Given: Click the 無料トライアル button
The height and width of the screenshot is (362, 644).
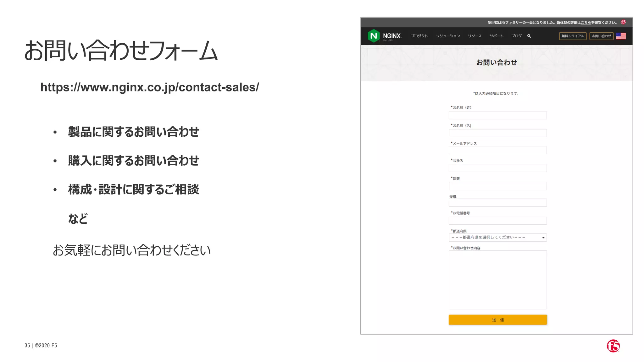Looking at the screenshot, I should 573,36.
